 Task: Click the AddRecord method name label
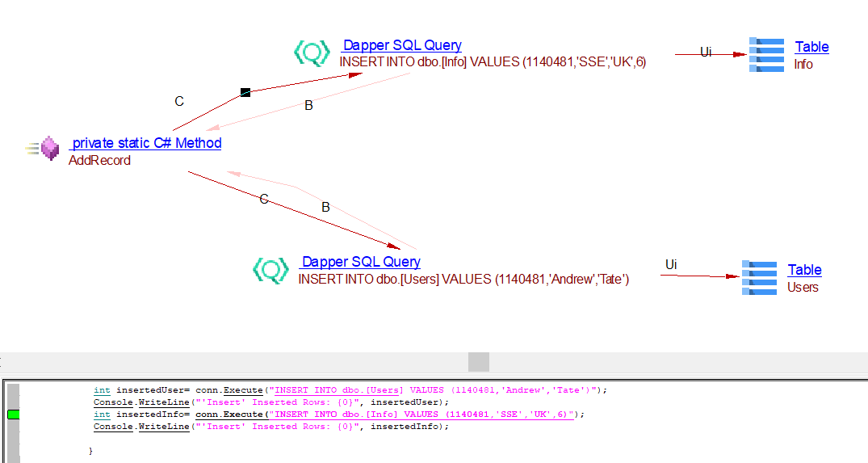[x=99, y=160]
